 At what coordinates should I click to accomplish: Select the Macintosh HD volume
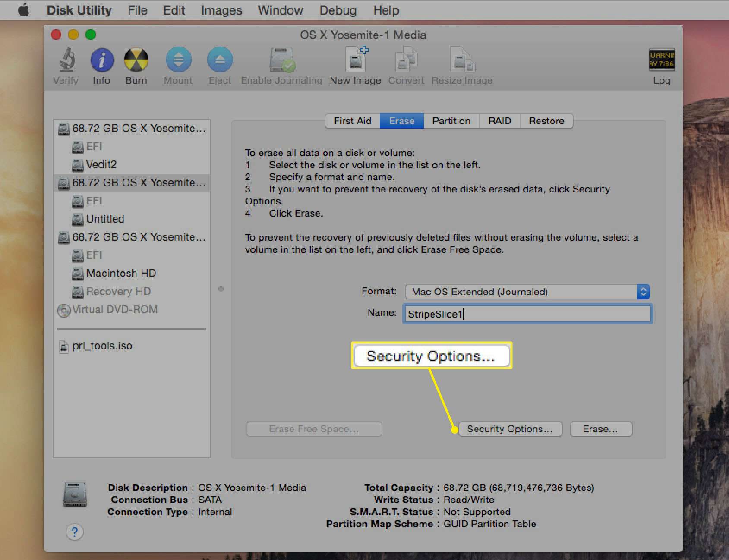coord(121,273)
